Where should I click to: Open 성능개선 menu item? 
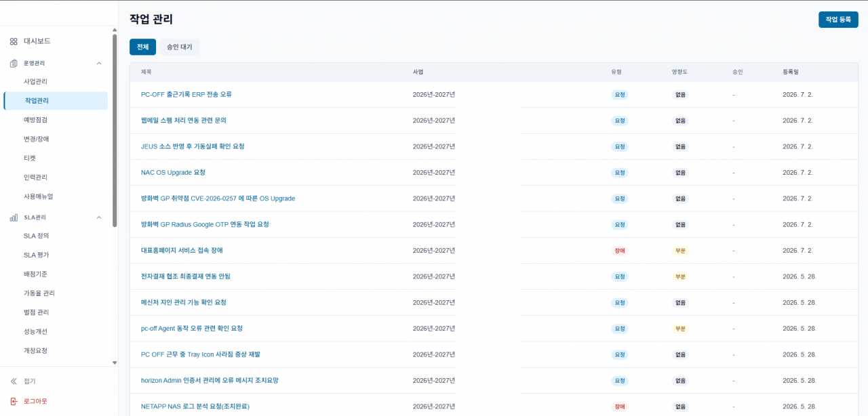(35, 331)
